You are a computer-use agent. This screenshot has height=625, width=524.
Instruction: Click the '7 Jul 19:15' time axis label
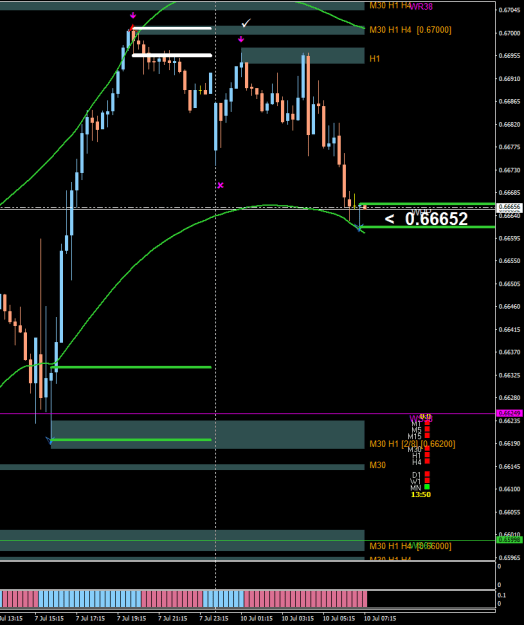pyautogui.click(x=131, y=619)
